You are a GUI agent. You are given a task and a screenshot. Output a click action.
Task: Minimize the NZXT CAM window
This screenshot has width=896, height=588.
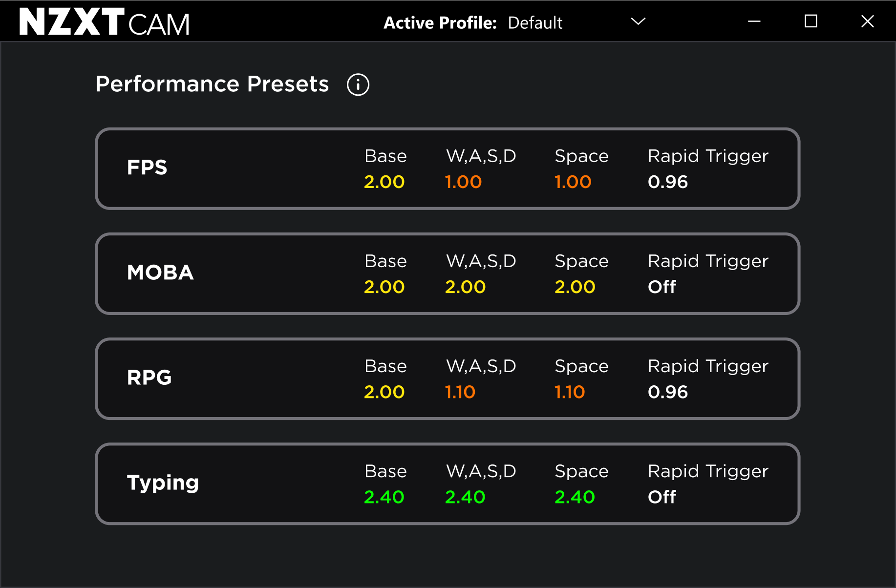[x=754, y=21]
